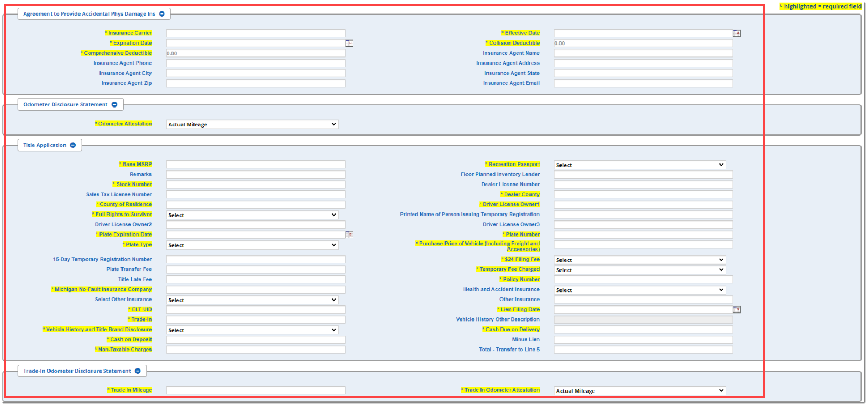Open Full Rights to Survivor dropdown
Viewport: 868px width, 406px height.
[252, 215]
